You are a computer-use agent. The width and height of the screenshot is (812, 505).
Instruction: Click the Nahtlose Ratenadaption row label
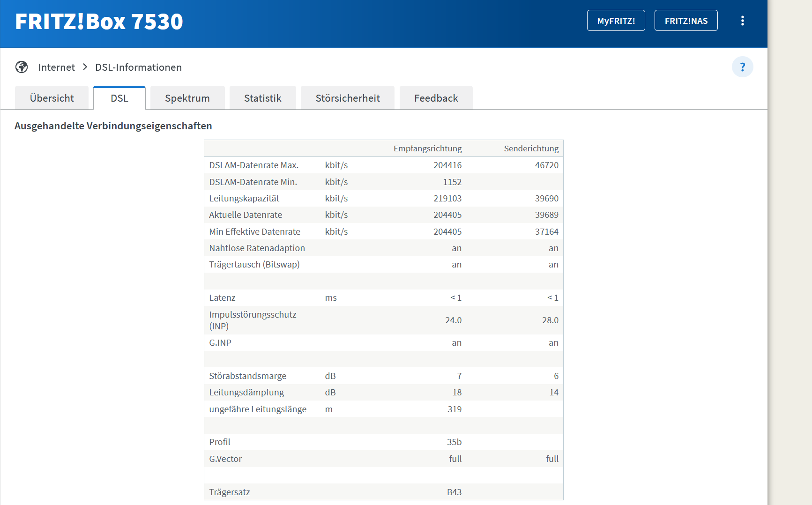click(x=257, y=248)
